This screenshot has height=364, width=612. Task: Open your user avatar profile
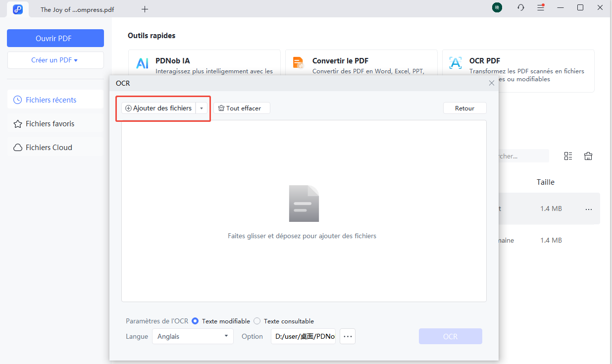coord(497,7)
